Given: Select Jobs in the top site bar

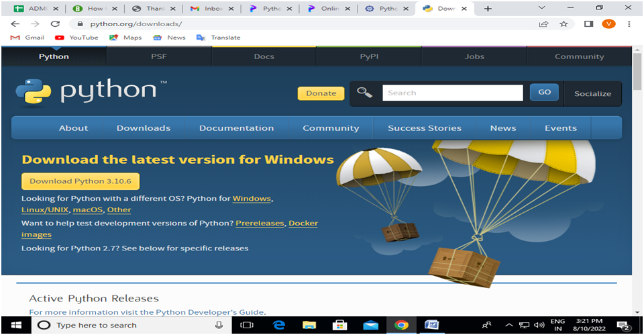Looking at the screenshot, I should 474,56.
